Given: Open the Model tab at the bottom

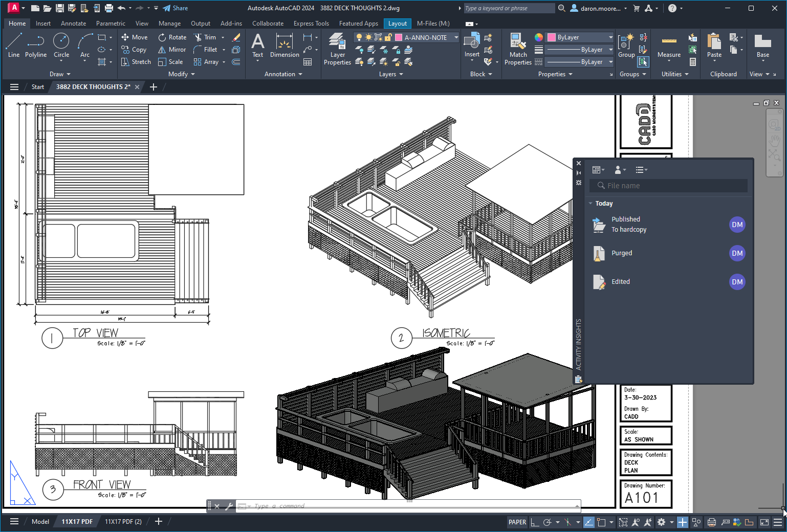Looking at the screenshot, I should point(40,521).
